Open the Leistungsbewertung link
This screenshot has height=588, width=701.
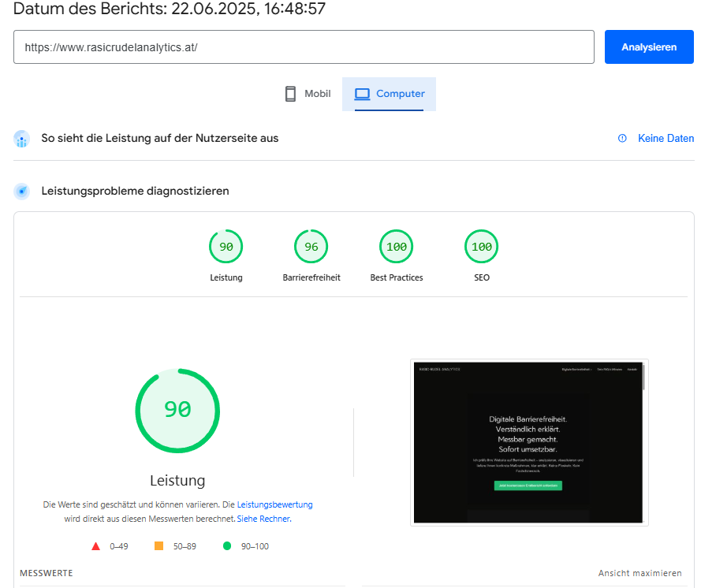click(x=274, y=504)
